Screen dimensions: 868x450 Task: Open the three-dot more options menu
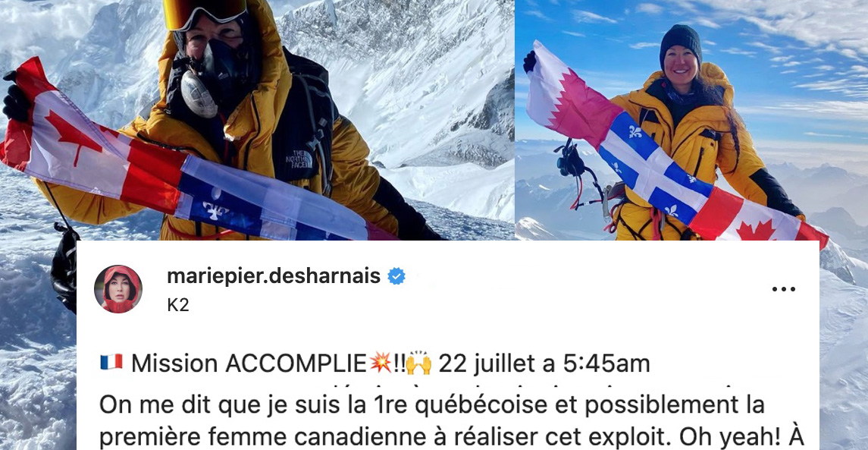(x=783, y=288)
